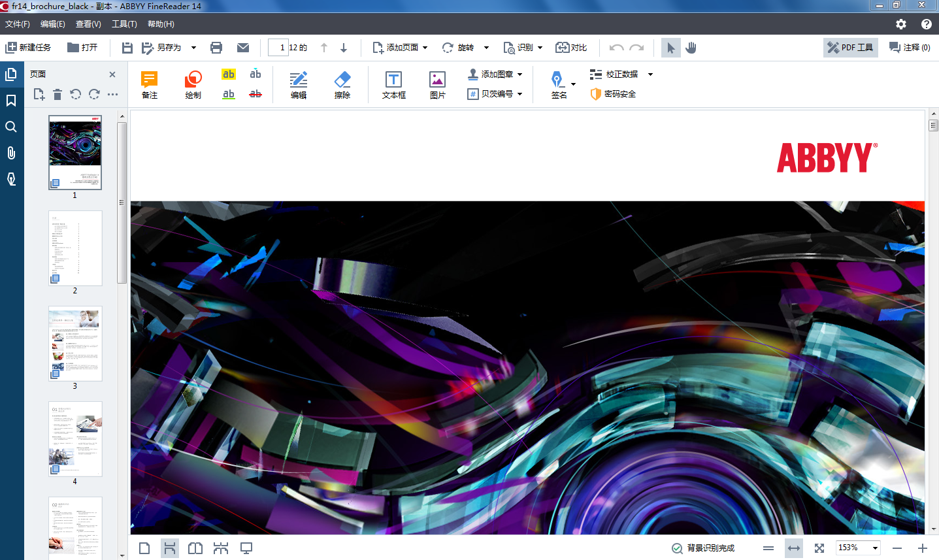The image size is (939, 560).
Task: Select the 绘制 (draw) tool
Action: (x=193, y=80)
